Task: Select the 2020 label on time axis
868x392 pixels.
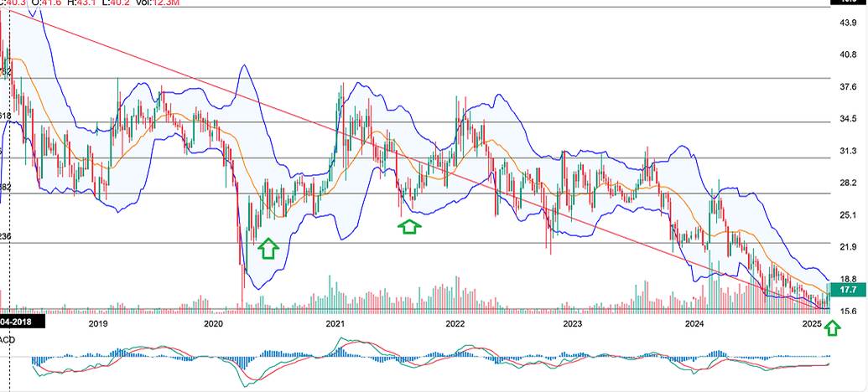Action: pyautogui.click(x=214, y=322)
